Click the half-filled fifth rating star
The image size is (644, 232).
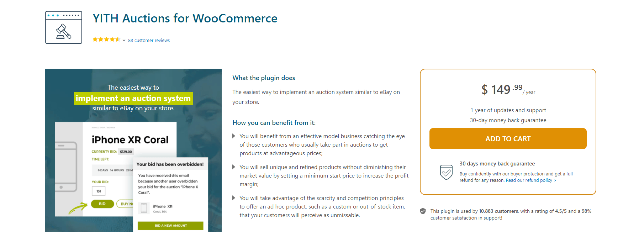117,39
